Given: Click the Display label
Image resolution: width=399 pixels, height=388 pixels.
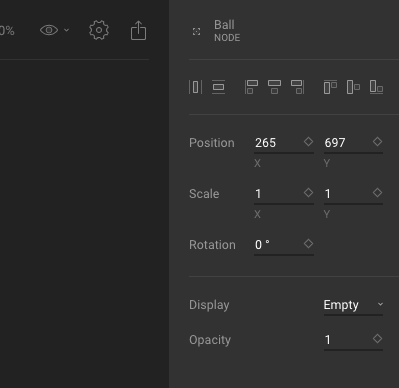Looking at the screenshot, I should [x=209, y=305].
